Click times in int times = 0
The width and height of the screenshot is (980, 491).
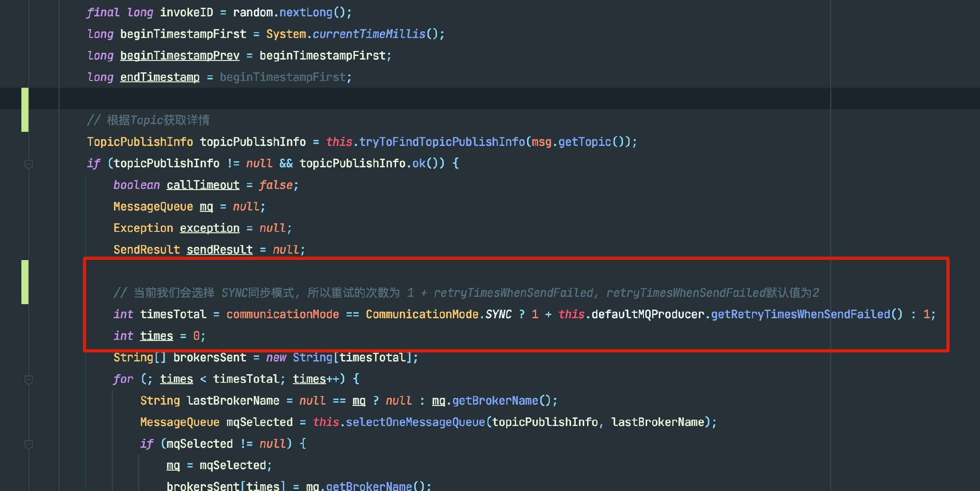point(156,336)
